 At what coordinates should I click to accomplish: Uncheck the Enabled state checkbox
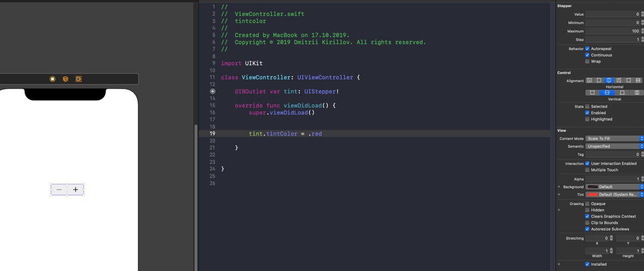click(x=587, y=113)
